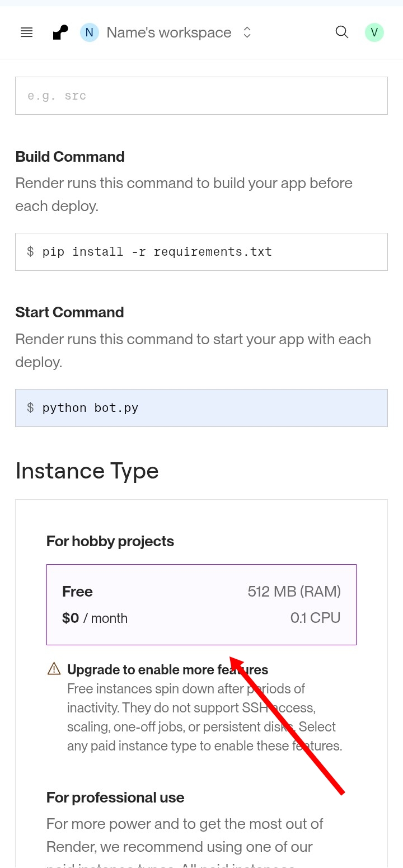Click the 512 MB (RAM) spec text
The height and width of the screenshot is (868, 403).
click(x=294, y=592)
